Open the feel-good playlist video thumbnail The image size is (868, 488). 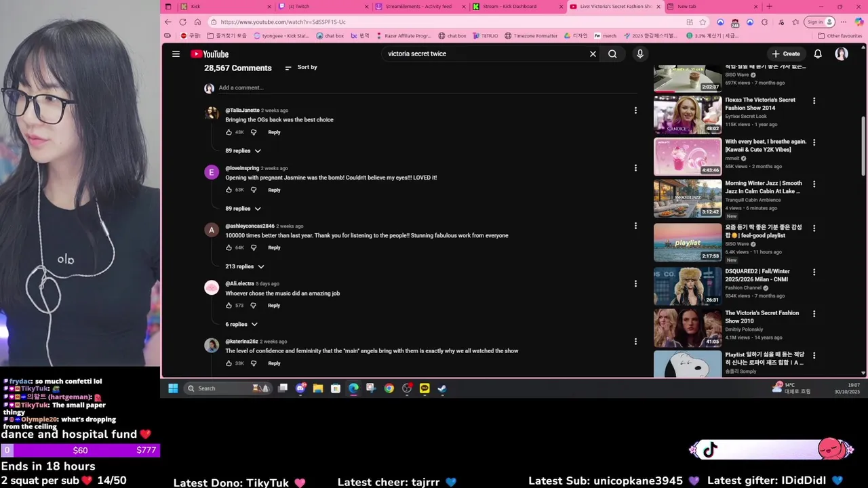click(688, 242)
